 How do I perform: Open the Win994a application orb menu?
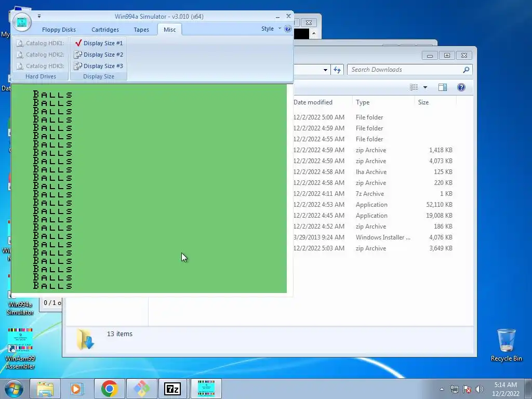[x=22, y=22]
